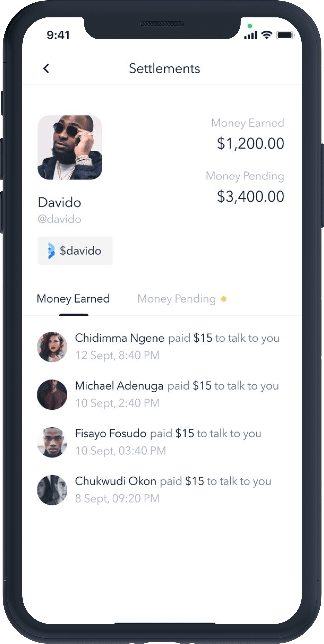Image resolution: width=324 pixels, height=644 pixels.
Task: Tap the Settlements page title
Action: tap(164, 68)
